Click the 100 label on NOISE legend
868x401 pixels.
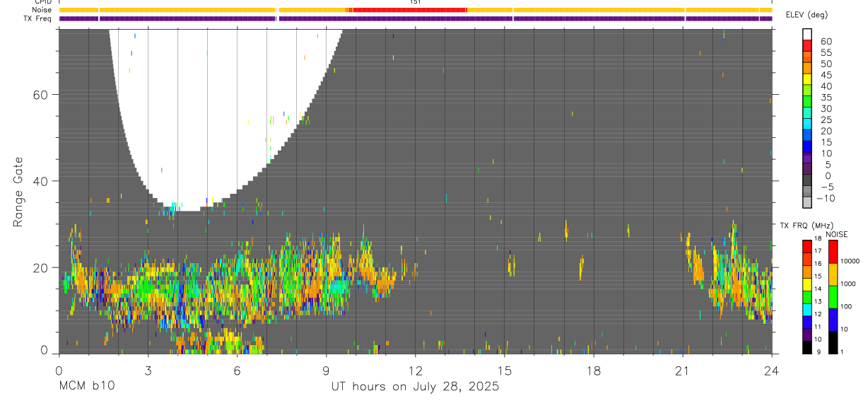pos(847,306)
